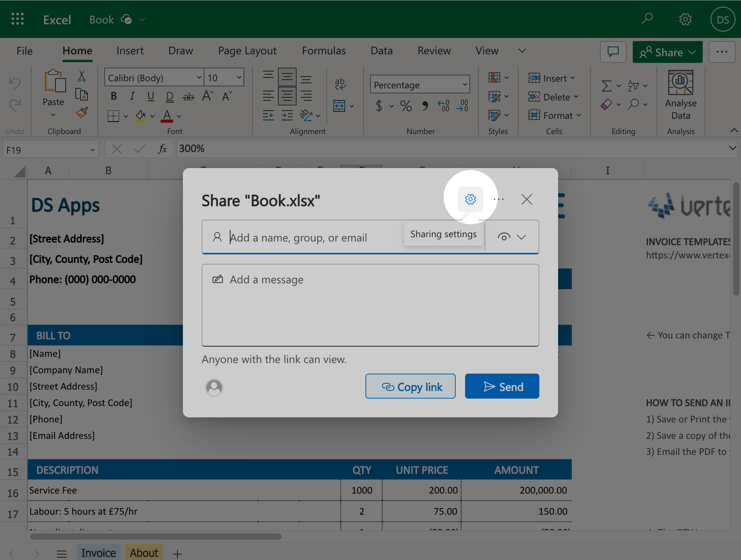Click the Copy link button

coord(410,386)
